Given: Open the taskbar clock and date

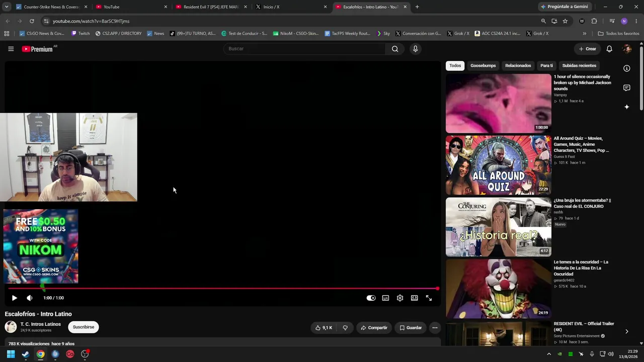Looking at the screenshot, I should [628, 354].
